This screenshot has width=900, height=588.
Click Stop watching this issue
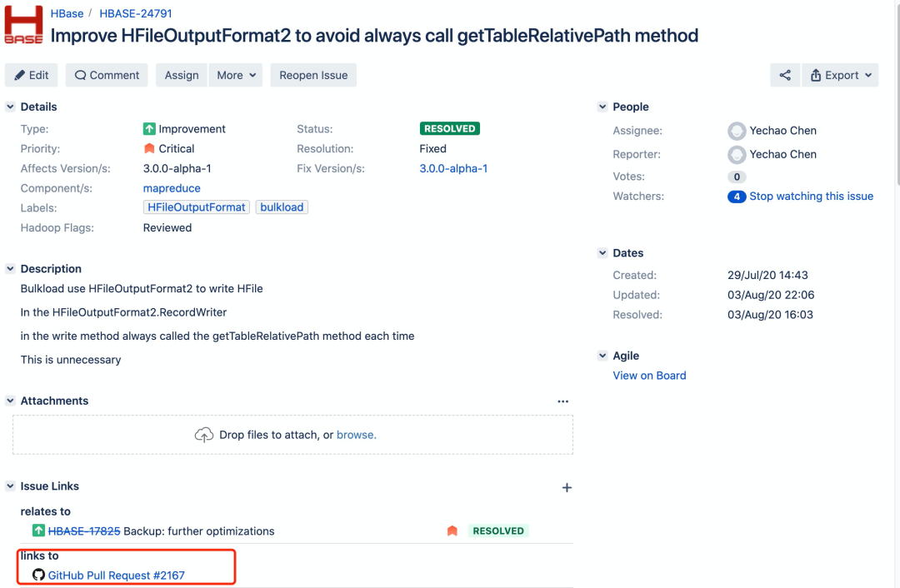[x=811, y=197]
